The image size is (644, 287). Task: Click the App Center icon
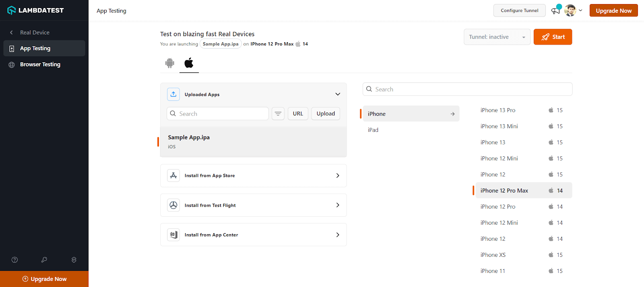[173, 235]
